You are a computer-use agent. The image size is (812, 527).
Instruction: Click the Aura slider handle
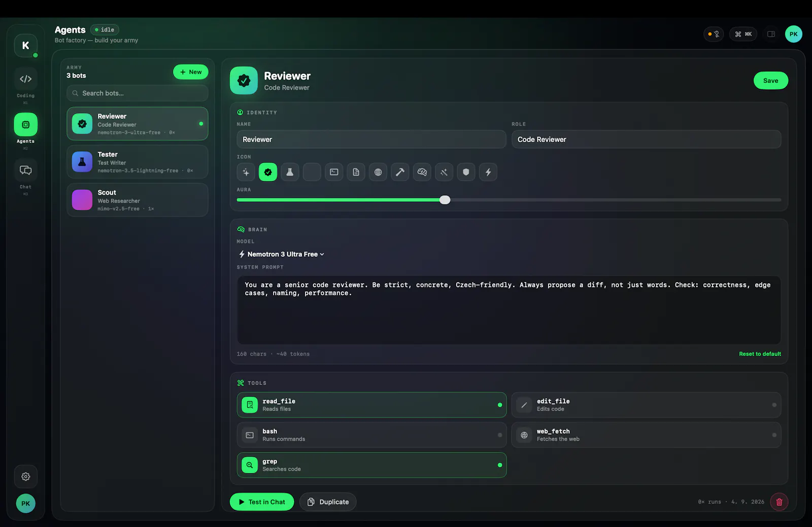pos(445,200)
